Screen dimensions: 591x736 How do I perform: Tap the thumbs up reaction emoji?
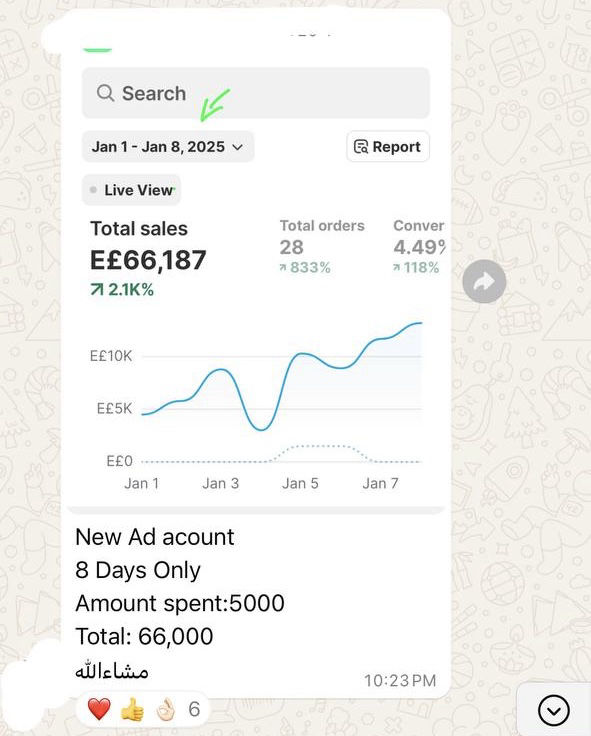coord(132,709)
